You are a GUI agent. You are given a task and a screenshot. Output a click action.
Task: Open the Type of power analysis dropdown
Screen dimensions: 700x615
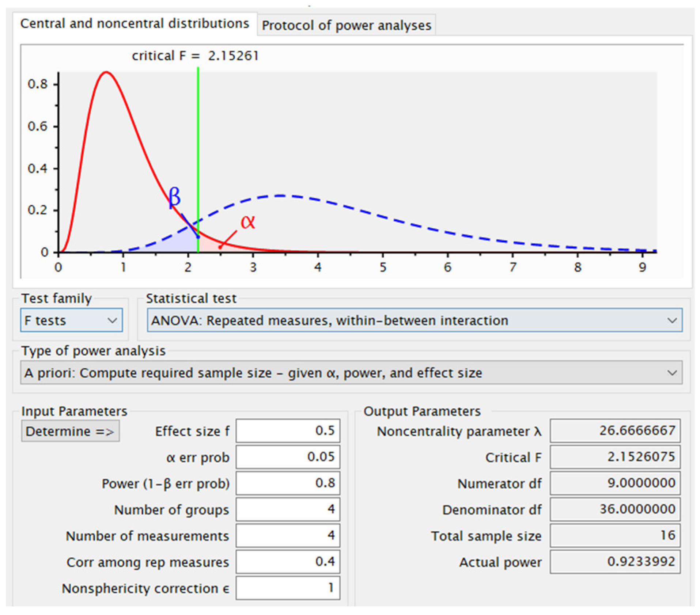pos(351,373)
